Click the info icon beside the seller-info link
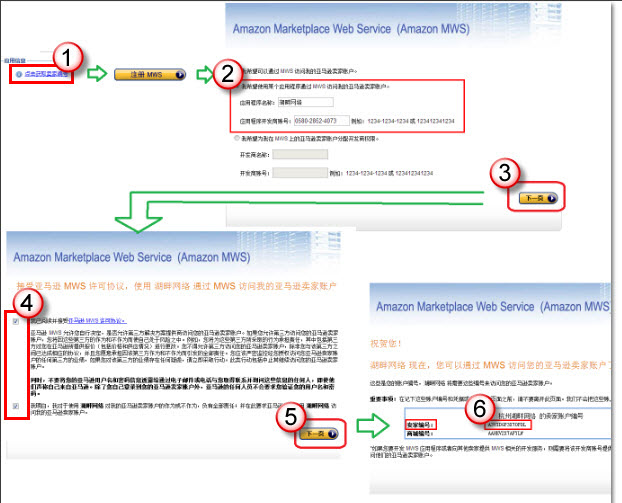This screenshot has height=503, width=622. 19,74
